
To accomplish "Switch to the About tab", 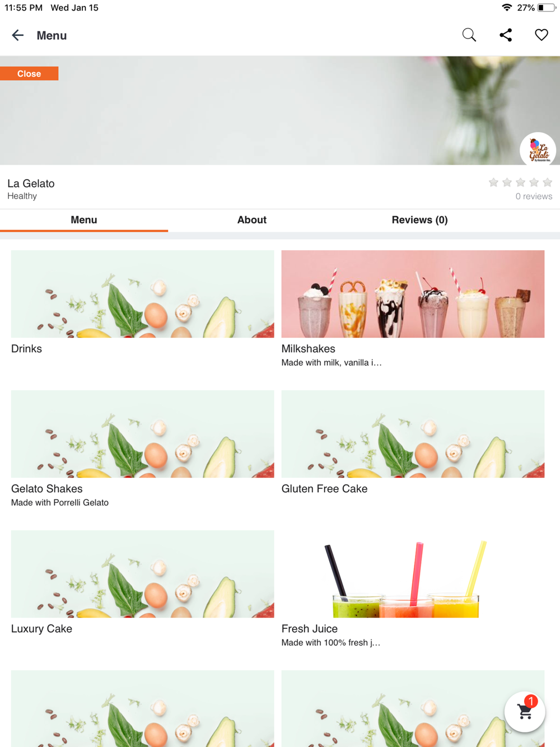I will click(252, 220).
